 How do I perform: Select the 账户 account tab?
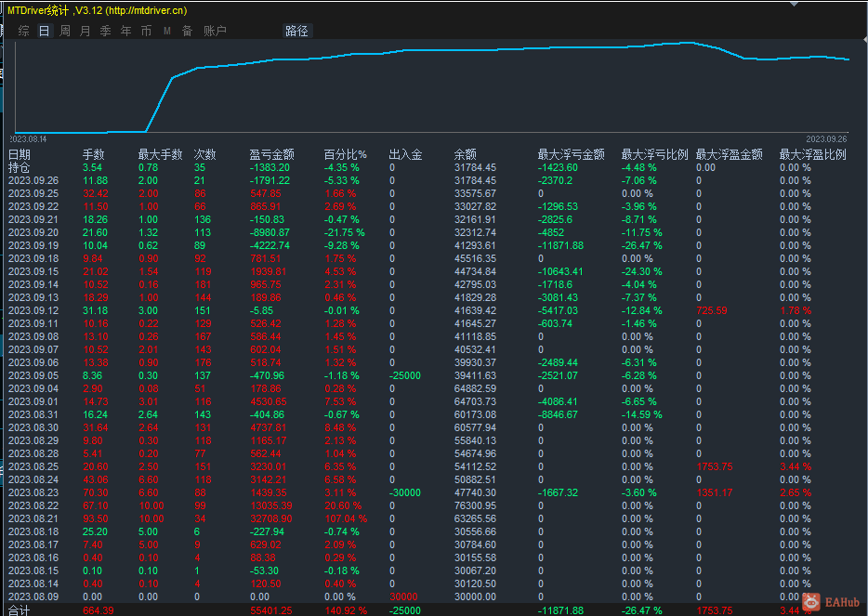[x=215, y=31]
